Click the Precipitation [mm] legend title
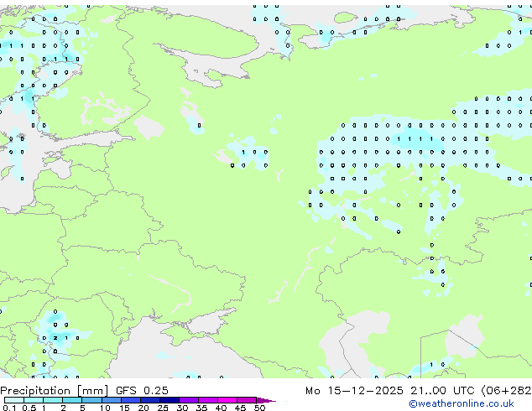532x411 pixels. pos(50,391)
